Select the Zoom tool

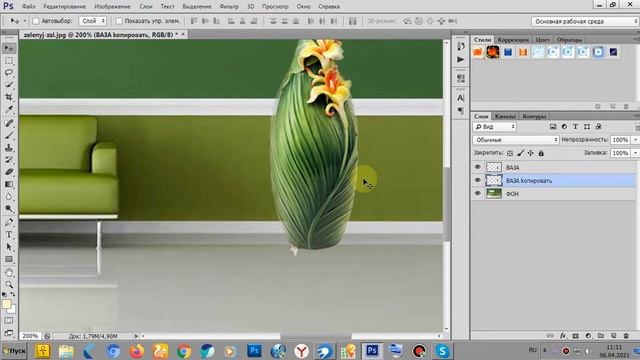click(9, 284)
